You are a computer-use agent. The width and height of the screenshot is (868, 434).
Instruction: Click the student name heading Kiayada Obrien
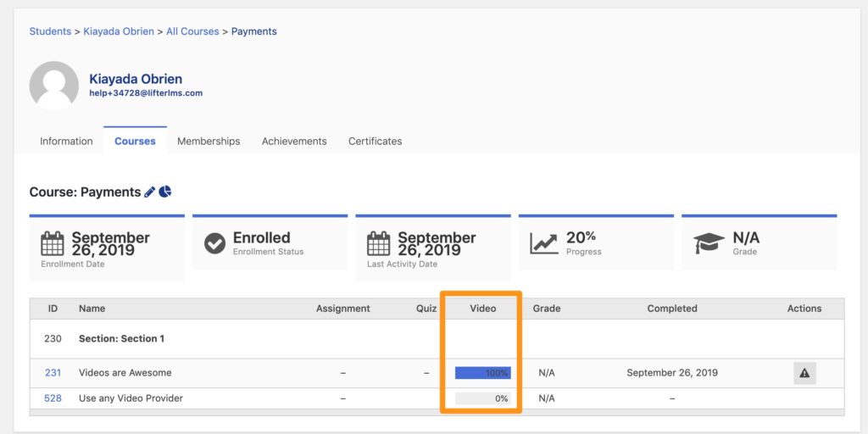click(x=136, y=79)
